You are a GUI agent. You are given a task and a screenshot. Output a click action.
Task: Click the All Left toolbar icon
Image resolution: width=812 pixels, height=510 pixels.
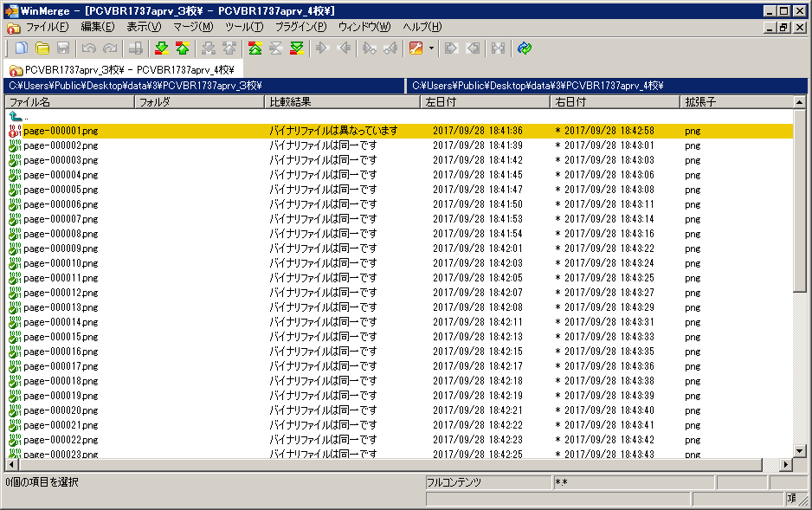pyautogui.click(x=473, y=48)
